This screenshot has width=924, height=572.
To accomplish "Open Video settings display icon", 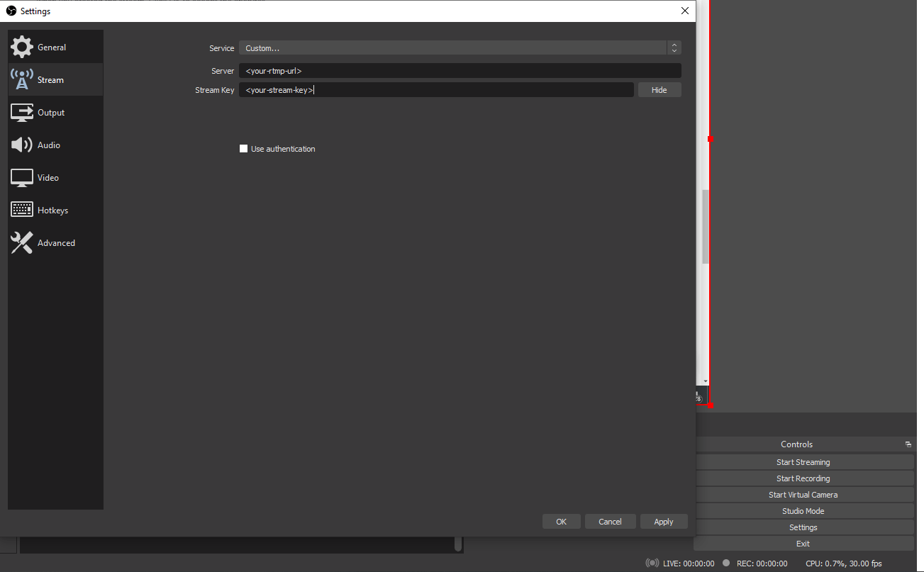I will 21,177.
